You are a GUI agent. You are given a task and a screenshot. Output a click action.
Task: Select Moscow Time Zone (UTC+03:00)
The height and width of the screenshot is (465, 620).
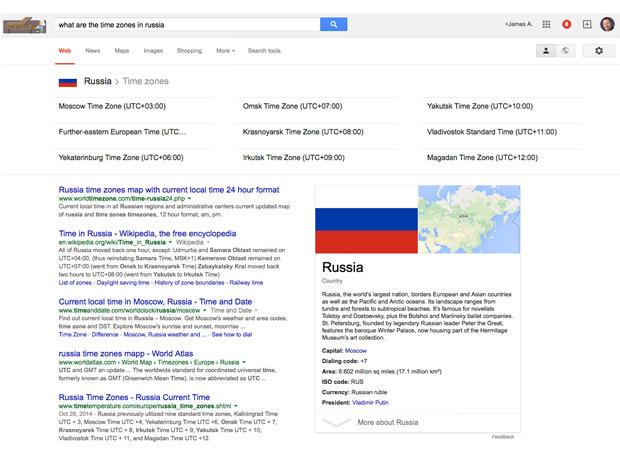112,106
